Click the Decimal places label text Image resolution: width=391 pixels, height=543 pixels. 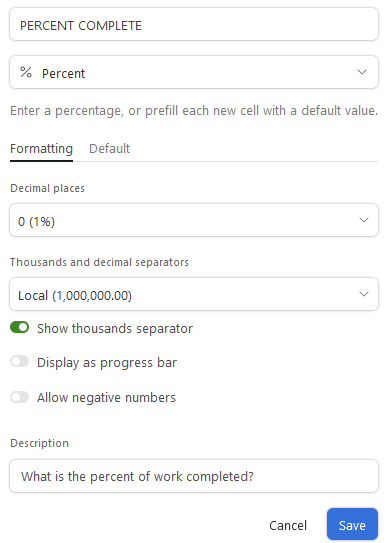pyautogui.click(x=47, y=188)
